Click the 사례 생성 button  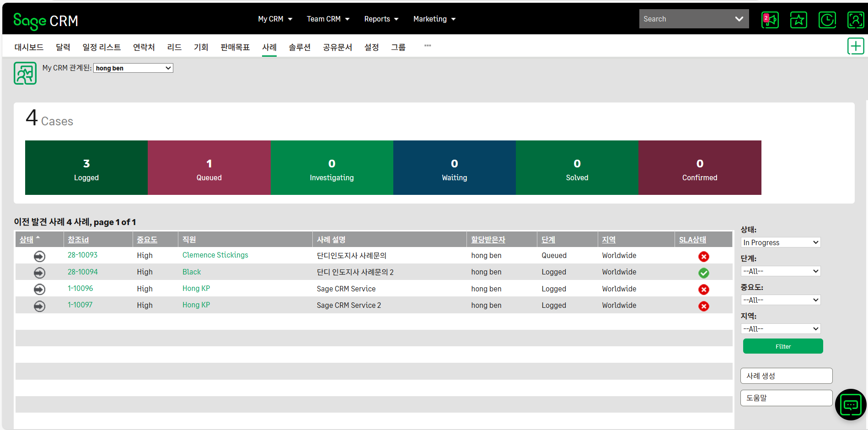click(x=786, y=376)
